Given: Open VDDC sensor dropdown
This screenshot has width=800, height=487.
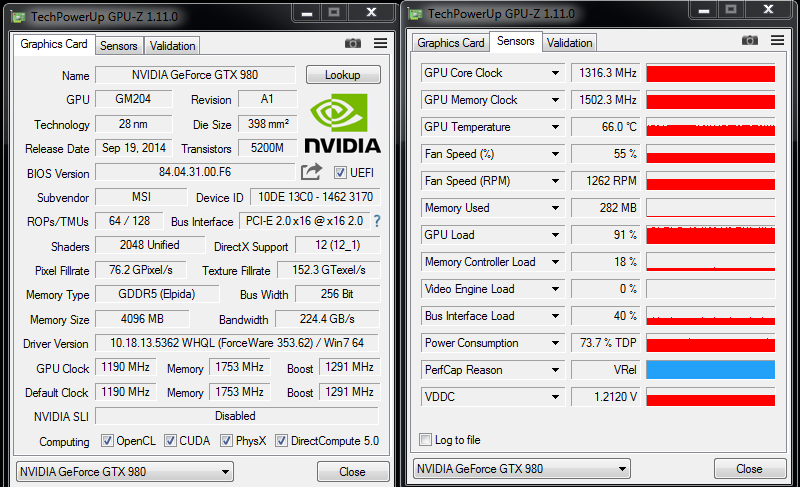Looking at the screenshot, I should 555,397.
